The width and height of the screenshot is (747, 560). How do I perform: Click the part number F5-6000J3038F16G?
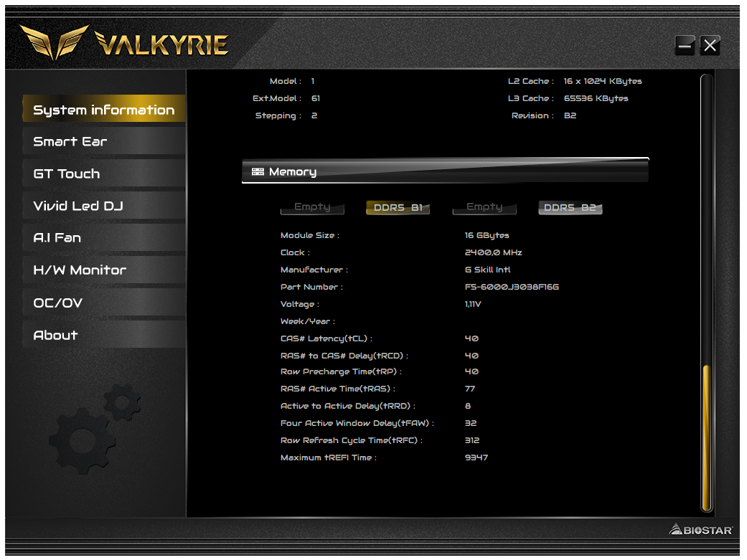click(512, 287)
